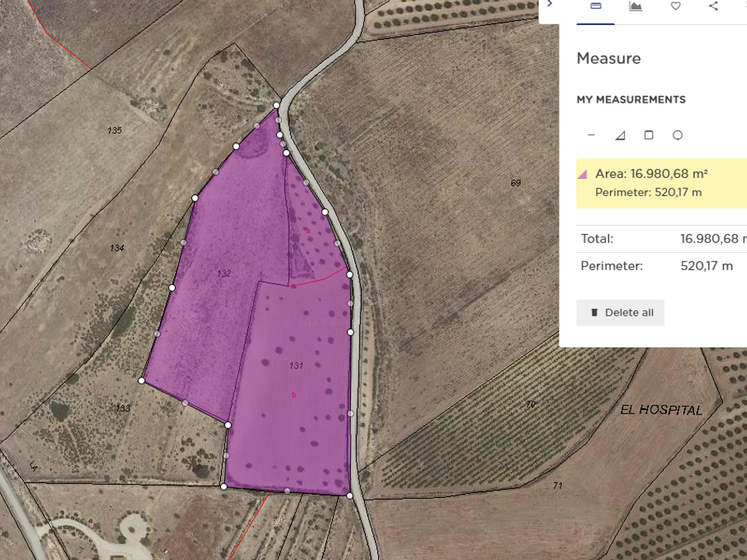Click the EL HOSPITAL place label
The width and height of the screenshot is (747, 560).
click(x=661, y=410)
